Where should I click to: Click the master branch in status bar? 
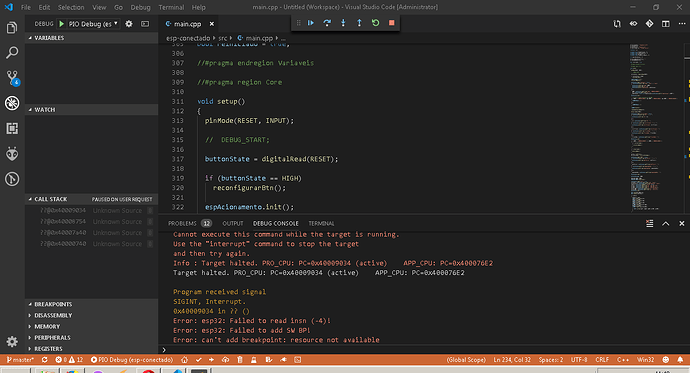20,360
